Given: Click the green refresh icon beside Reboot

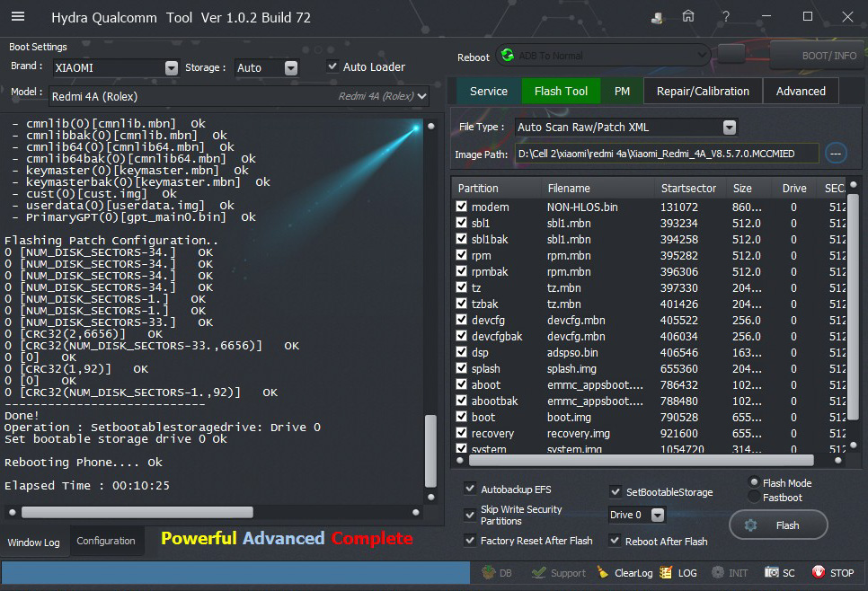Looking at the screenshot, I should (507, 56).
